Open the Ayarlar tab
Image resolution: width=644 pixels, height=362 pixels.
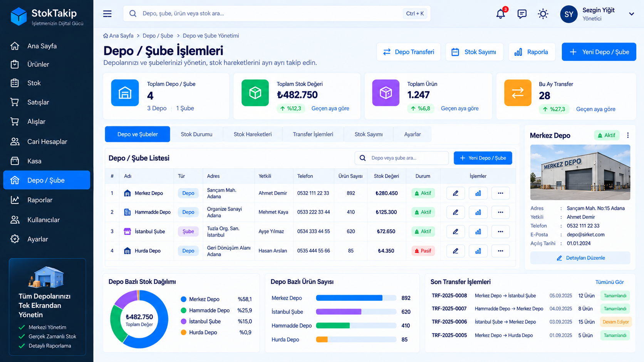[412, 134]
